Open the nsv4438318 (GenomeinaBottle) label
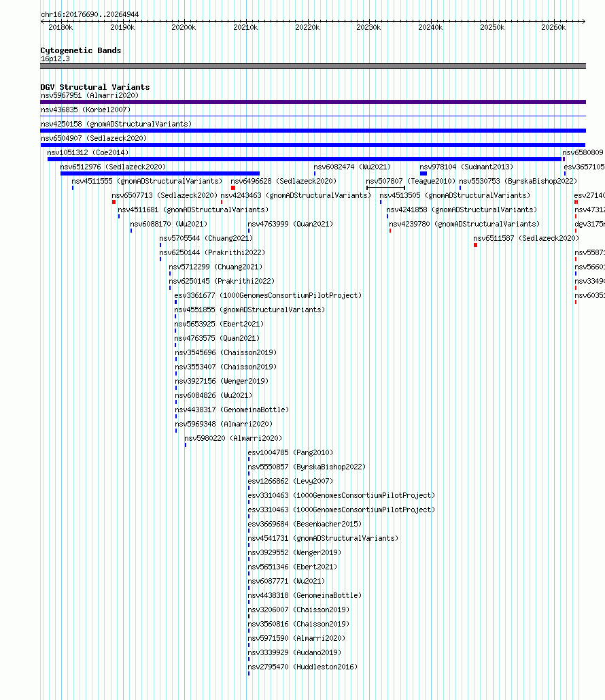The width and height of the screenshot is (605, 700). 305,595
